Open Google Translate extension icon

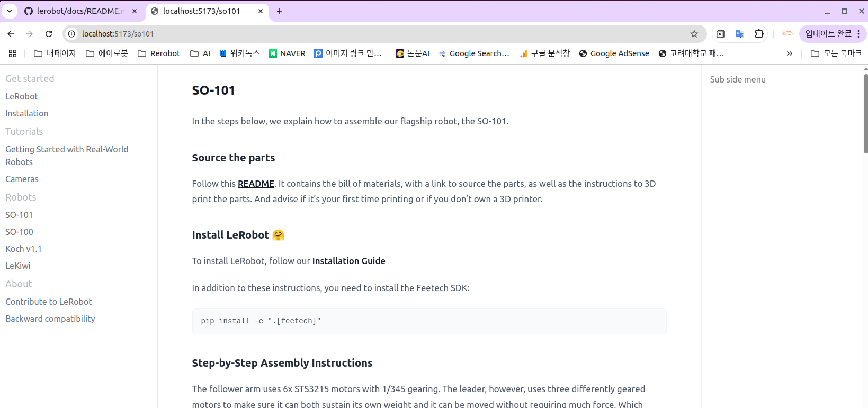(740, 34)
